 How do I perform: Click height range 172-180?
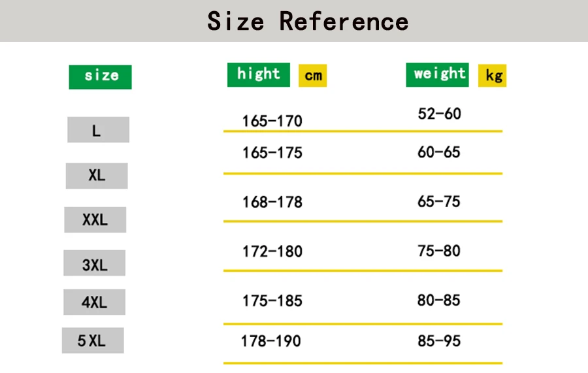coord(272,251)
